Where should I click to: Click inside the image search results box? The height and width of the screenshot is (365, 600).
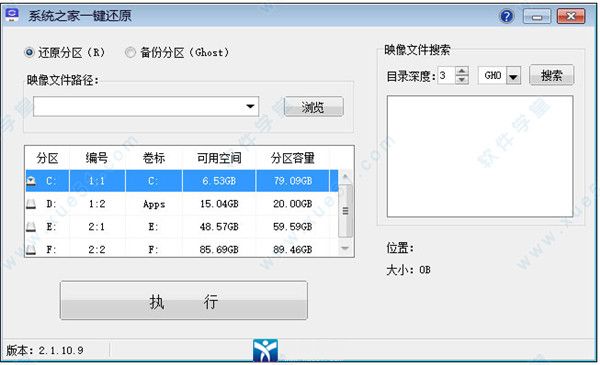coord(480,156)
